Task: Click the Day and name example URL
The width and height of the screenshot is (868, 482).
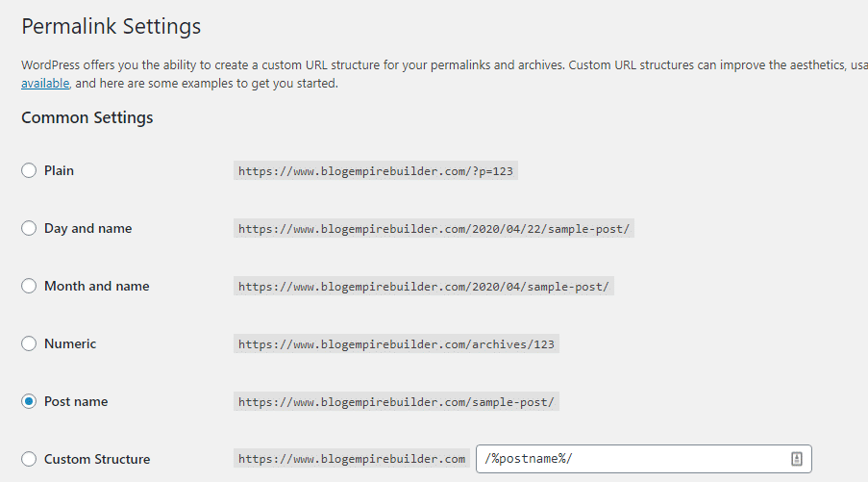Action: pos(434,229)
